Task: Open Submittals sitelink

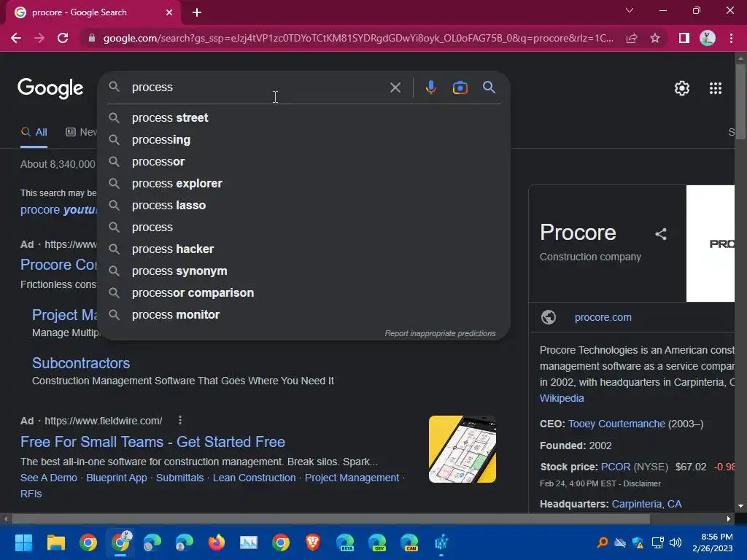Action: tap(179, 478)
